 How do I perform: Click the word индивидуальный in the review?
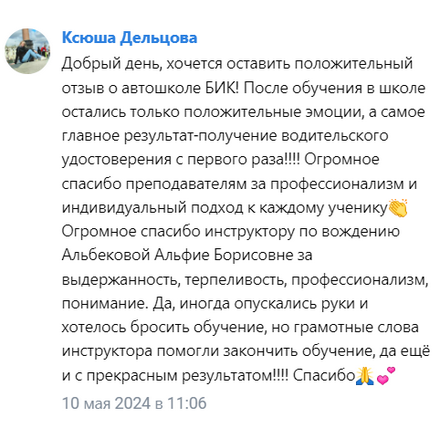[124, 208]
